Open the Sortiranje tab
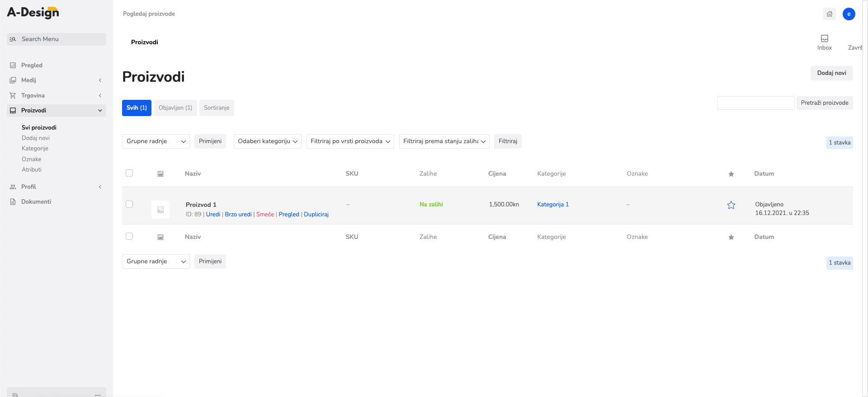This screenshot has width=868, height=397. click(217, 108)
